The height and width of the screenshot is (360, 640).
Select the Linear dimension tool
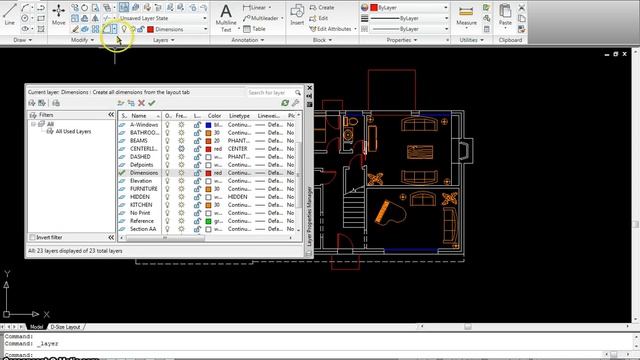[254, 7]
